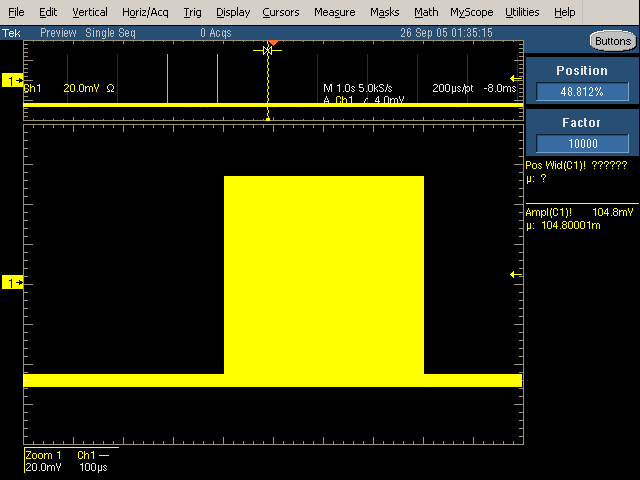640x480 pixels.
Task: Click the trigger level arrow beside the zoom graticule
Action: click(x=516, y=274)
